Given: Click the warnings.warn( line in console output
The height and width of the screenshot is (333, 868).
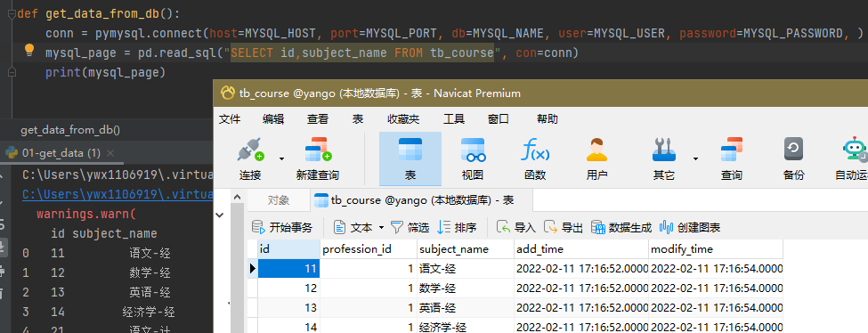Looking at the screenshot, I should click(86, 214).
